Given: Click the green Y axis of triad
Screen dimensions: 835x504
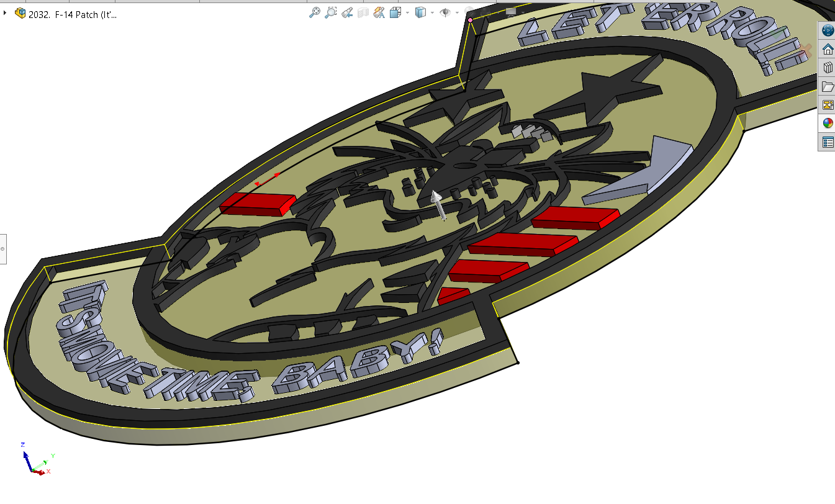Looking at the screenshot, I should click(40, 464).
